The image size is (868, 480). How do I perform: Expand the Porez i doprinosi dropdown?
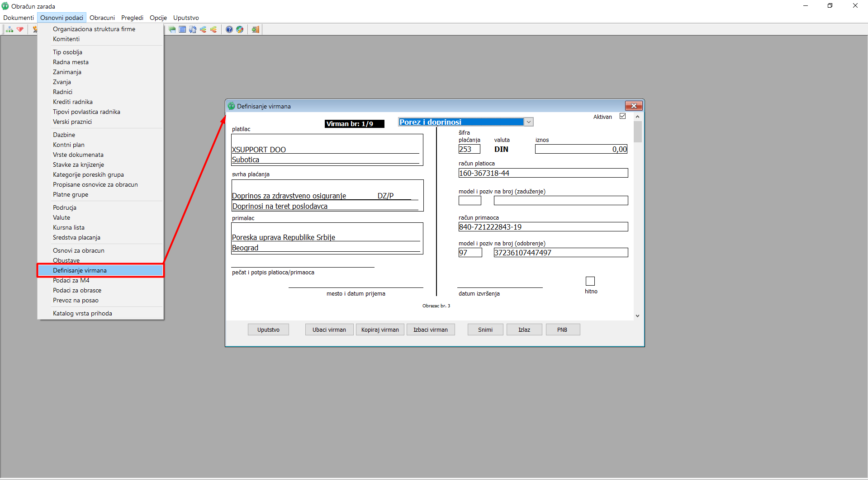pyautogui.click(x=528, y=122)
